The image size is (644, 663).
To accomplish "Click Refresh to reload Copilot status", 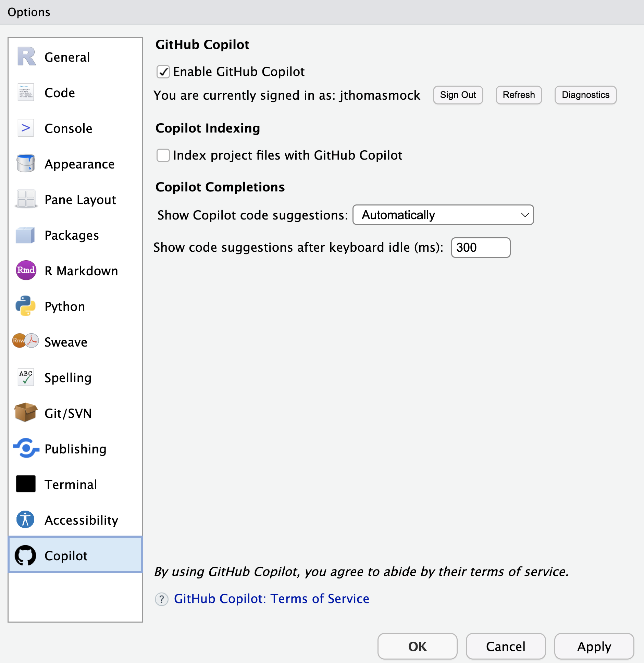I will [x=519, y=95].
